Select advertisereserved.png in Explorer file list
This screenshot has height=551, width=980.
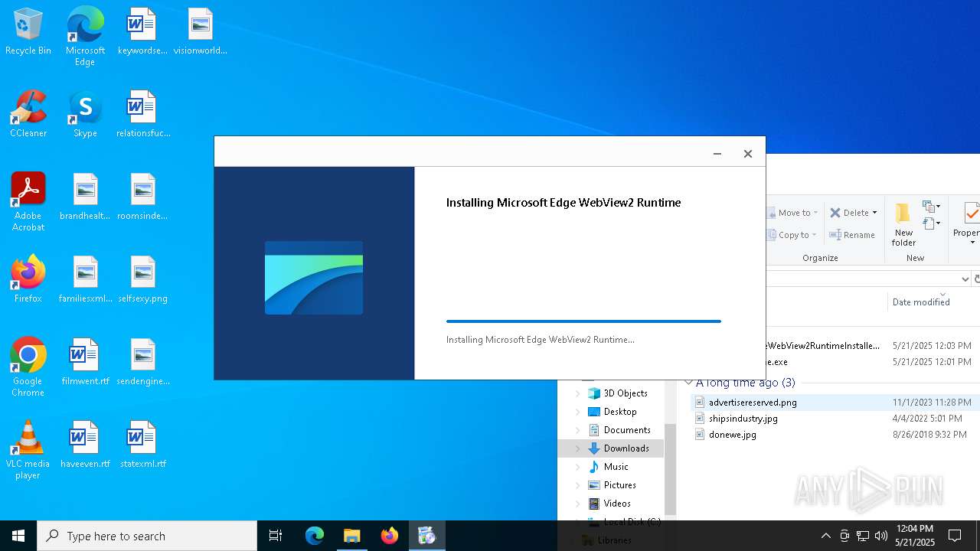coord(753,403)
